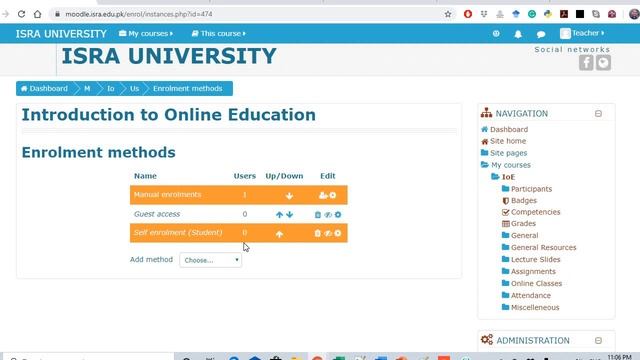The height and width of the screenshot is (360, 640).
Task: Open Teacher user menu
Action: click(x=582, y=33)
